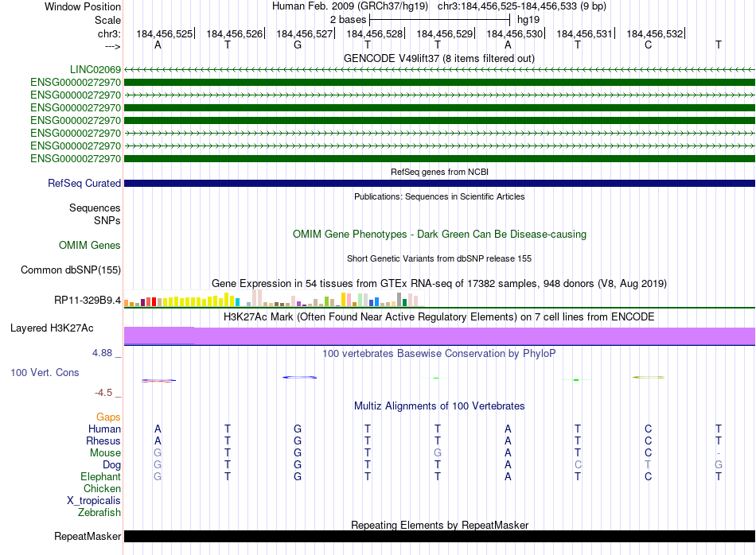Screen dimensions: 756x555
Task: Click the Human Feb. 2009 (GRCh37/hg19) title
Action: pos(350,6)
